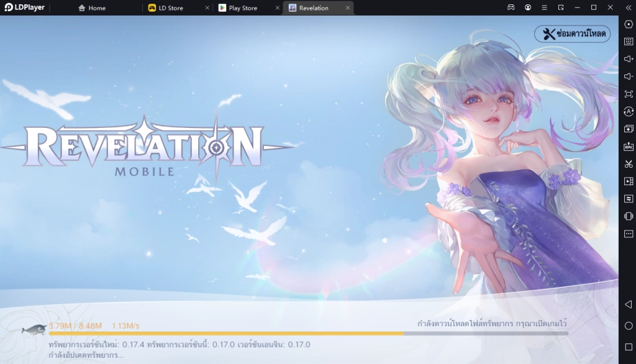Click the กำลังดาวน์โหลดไฟล์ทรัพยากร notice text
Viewport: 636px width, 364px height.
point(492,324)
